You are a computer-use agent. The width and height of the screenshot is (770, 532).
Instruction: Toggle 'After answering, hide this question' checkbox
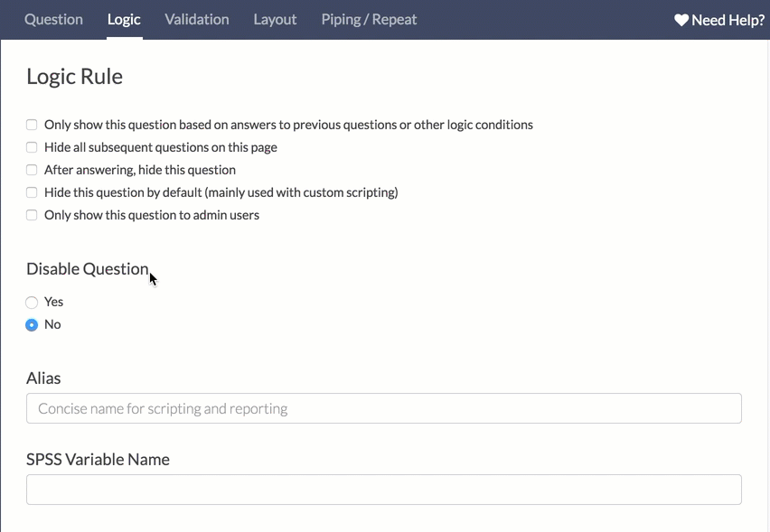pos(32,170)
